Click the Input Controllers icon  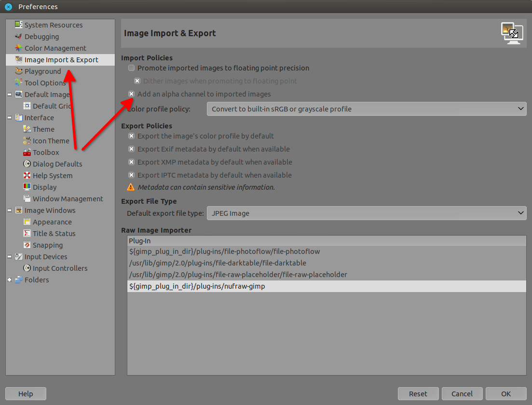tap(27, 268)
